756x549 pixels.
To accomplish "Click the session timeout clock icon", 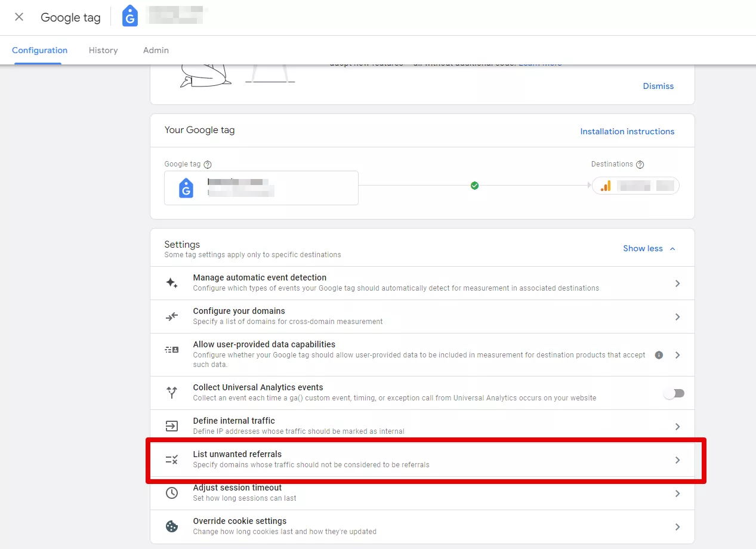I will tap(172, 493).
